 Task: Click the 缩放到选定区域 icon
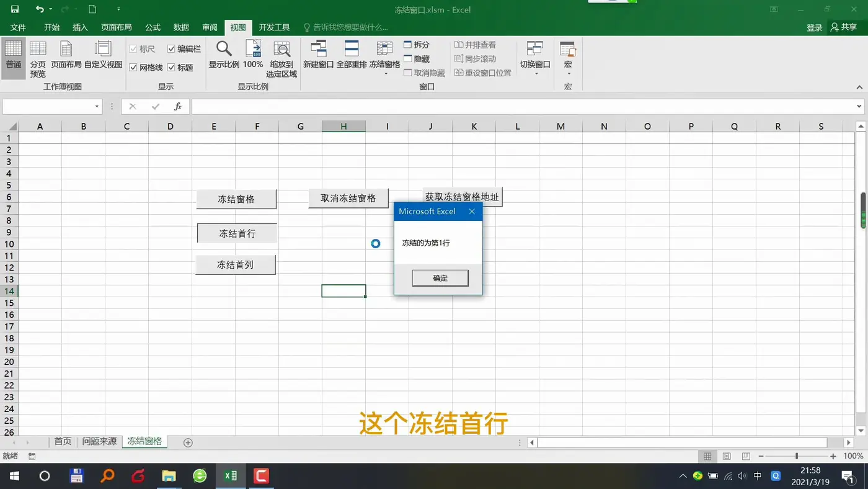[x=281, y=60]
